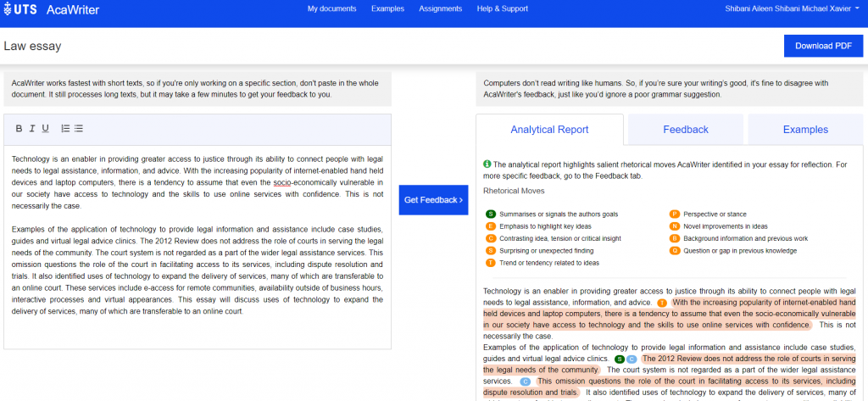Select the P legend icon for Perspective or stance

(x=674, y=214)
